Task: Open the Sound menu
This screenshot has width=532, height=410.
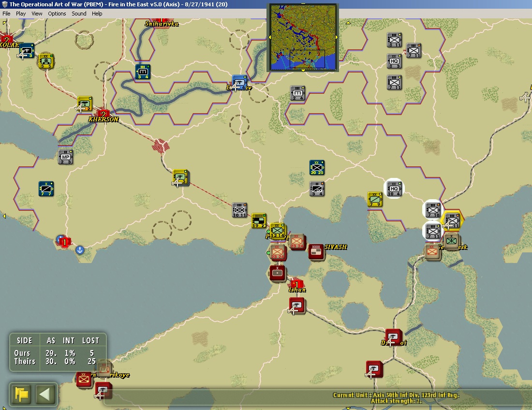Action: [x=79, y=14]
